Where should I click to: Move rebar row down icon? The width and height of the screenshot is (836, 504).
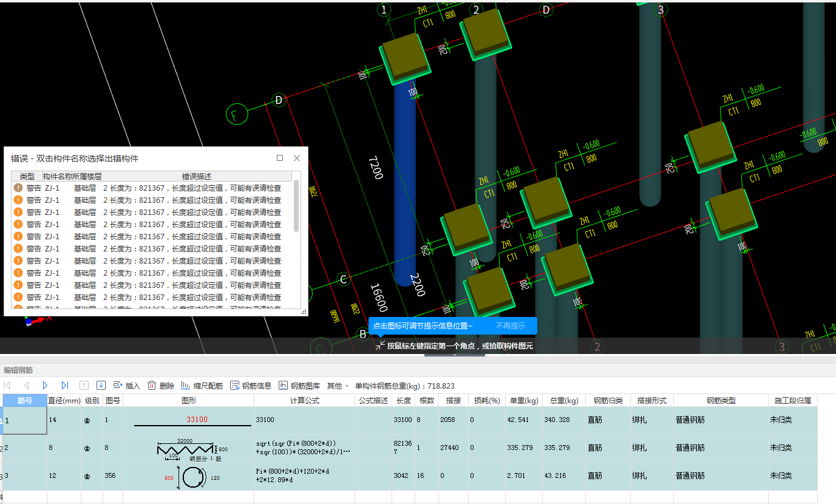[101, 386]
